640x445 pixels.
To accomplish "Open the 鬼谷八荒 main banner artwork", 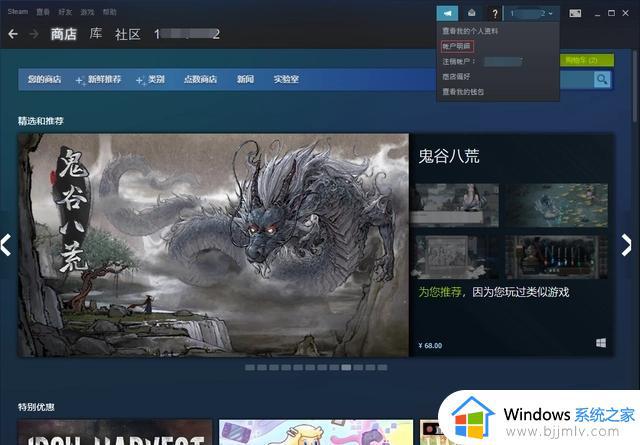I will 213,245.
